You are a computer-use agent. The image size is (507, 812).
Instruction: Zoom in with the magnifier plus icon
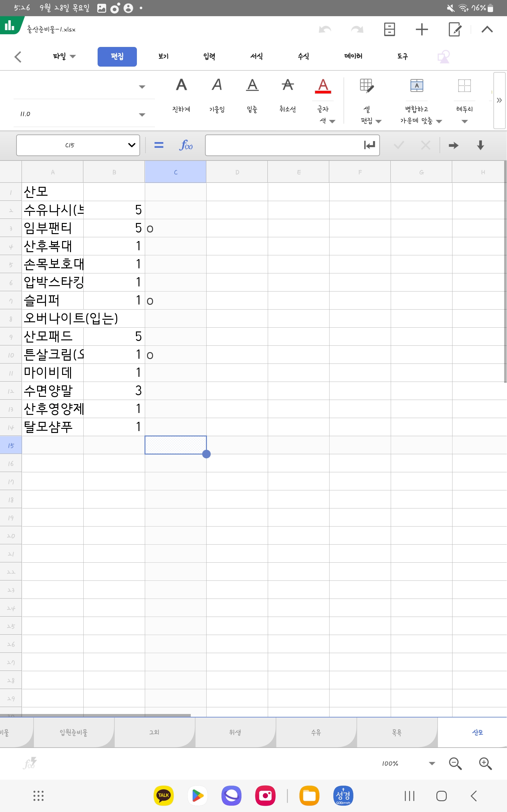point(485,764)
